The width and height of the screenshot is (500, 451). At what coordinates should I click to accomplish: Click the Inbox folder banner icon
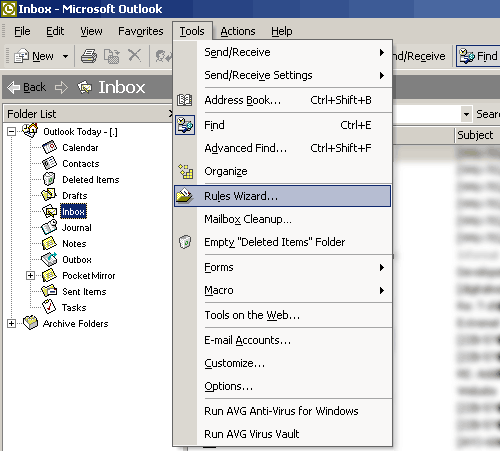[85, 87]
